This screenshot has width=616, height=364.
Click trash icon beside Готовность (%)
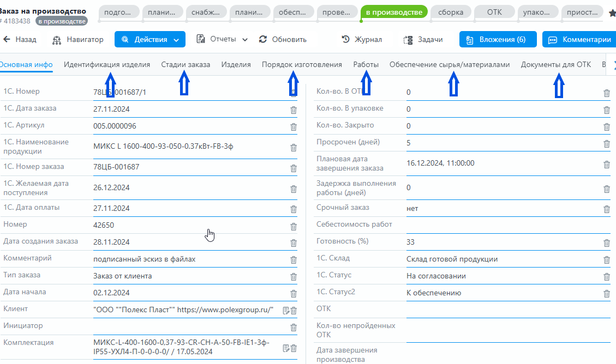click(x=607, y=243)
